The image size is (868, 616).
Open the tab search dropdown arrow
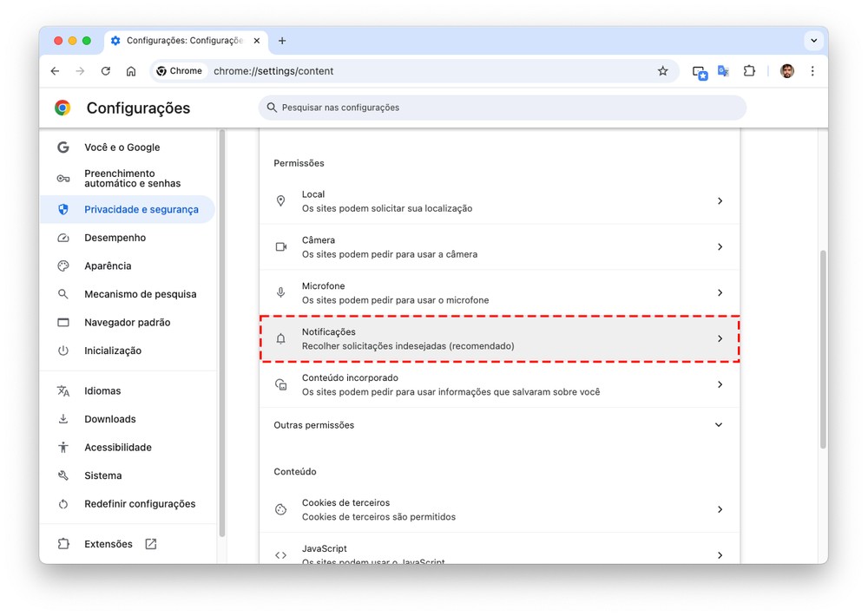[813, 41]
